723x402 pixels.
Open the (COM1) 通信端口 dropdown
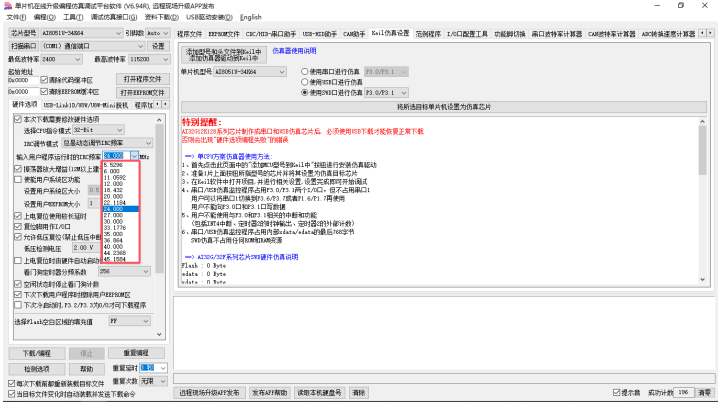(x=93, y=46)
